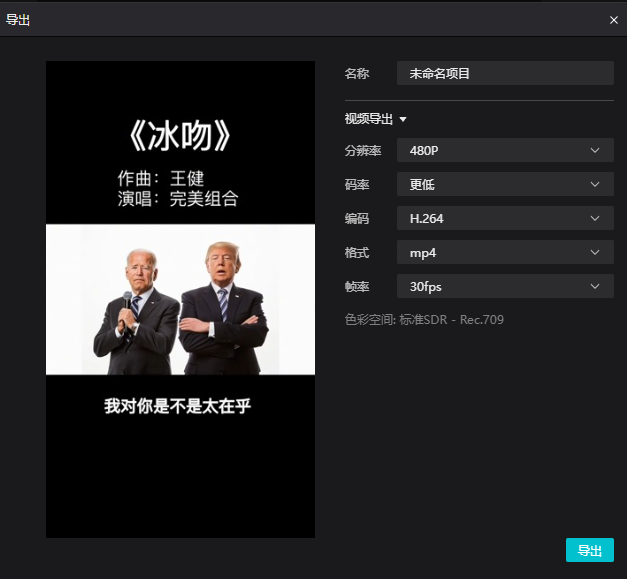Open the 分辨率 dropdown showing 480P
This screenshot has height=579, width=627.
(x=504, y=150)
